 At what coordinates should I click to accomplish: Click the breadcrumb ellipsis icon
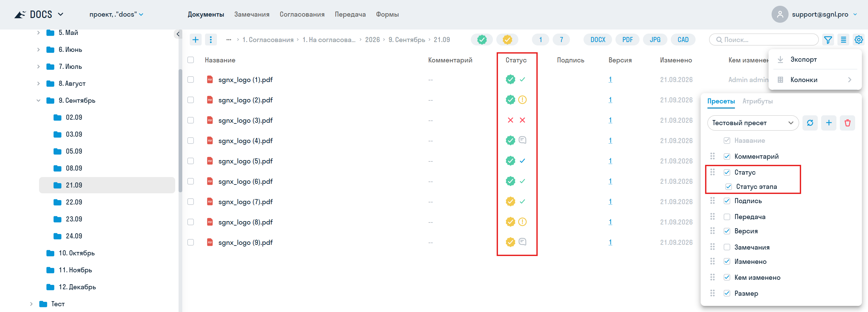pyautogui.click(x=229, y=40)
